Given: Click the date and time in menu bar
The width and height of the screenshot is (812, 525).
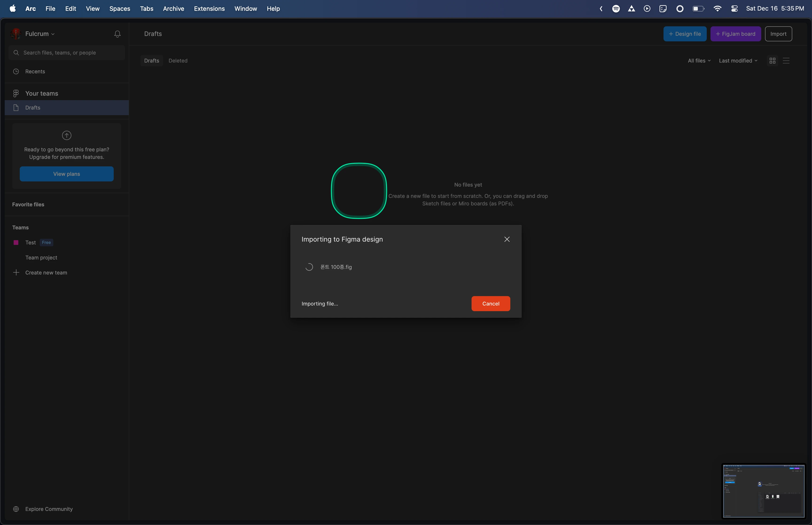Looking at the screenshot, I should (775, 8).
